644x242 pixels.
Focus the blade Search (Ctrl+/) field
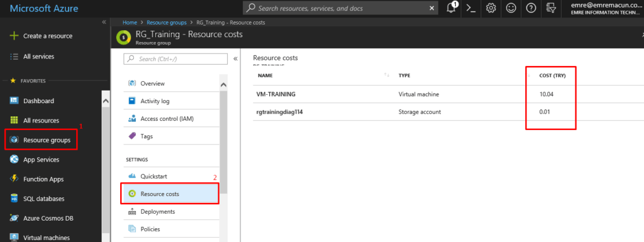pyautogui.click(x=175, y=59)
